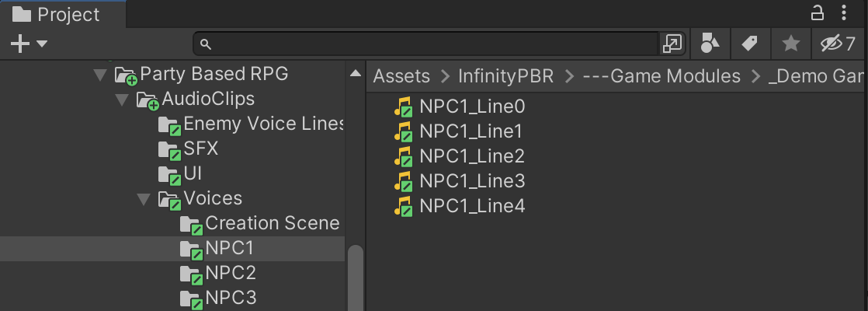The image size is (868, 311).
Task: Select the NPC1_Line0 audio clip
Action: (x=472, y=107)
